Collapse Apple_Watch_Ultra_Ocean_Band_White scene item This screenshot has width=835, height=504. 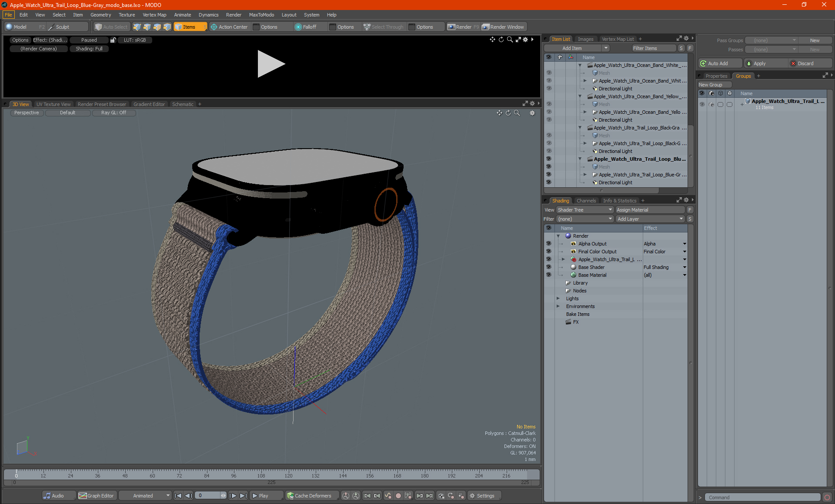[x=580, y=65]
